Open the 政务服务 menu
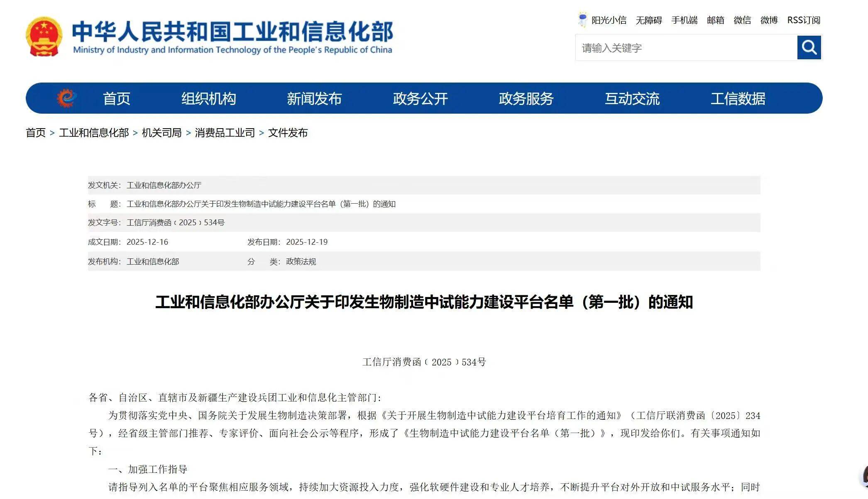Screen dimensions: 868x499 [x=526, y=99]
